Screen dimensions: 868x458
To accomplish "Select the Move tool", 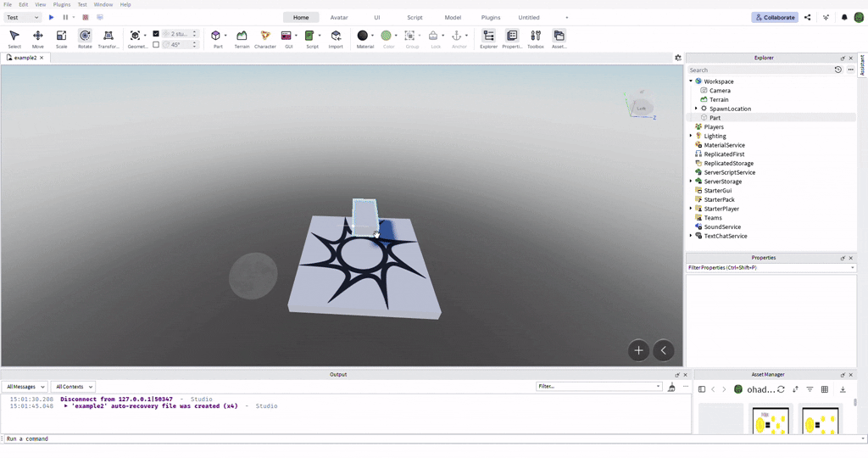I will click(x=37, y=38).
